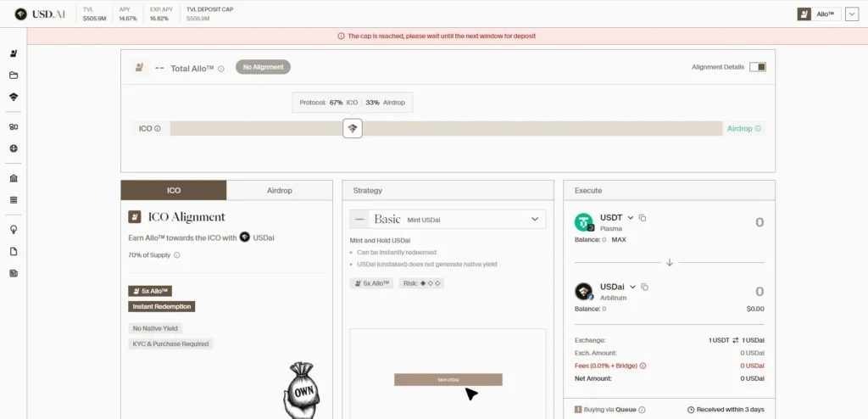Viewport: 868px width, 419px height.
Task: Select the ICO tab
Action: tap(174, 191)
